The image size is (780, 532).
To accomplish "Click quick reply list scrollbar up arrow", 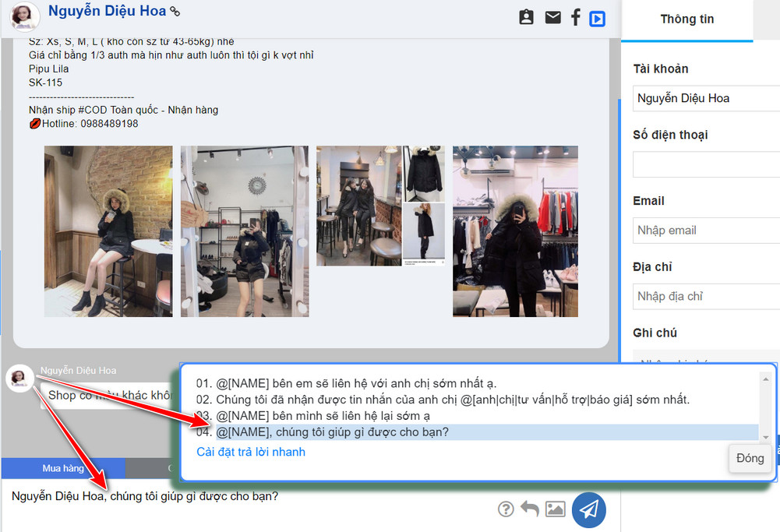I will [x=765, y=379].
